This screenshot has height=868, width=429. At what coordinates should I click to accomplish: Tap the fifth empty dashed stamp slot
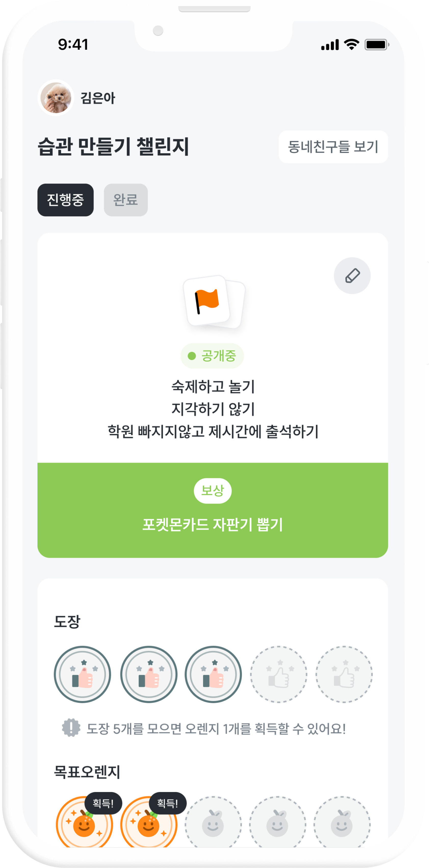tap(344, 674)
